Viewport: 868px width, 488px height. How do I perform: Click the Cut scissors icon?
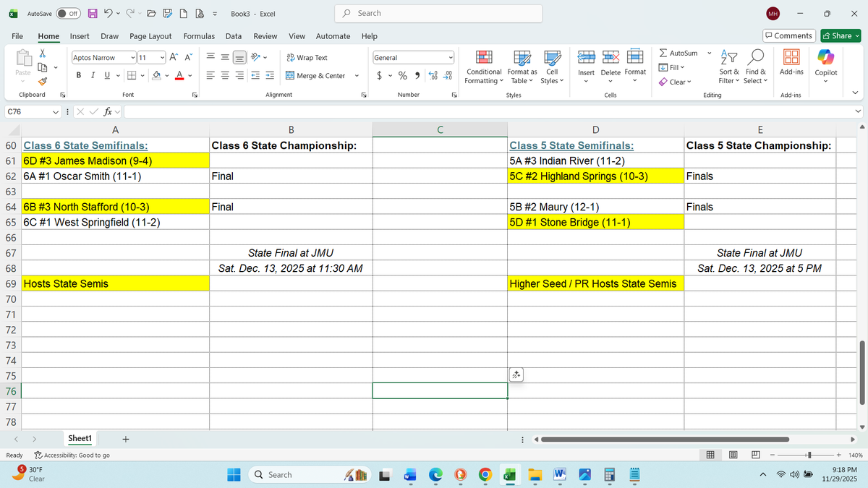[x=43, y=53]
